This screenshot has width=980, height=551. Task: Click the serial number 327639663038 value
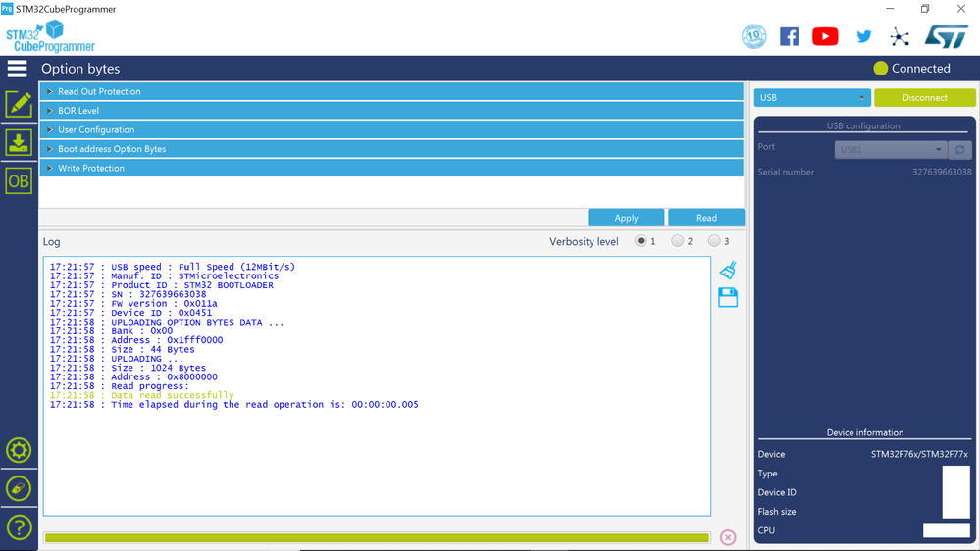942,172
